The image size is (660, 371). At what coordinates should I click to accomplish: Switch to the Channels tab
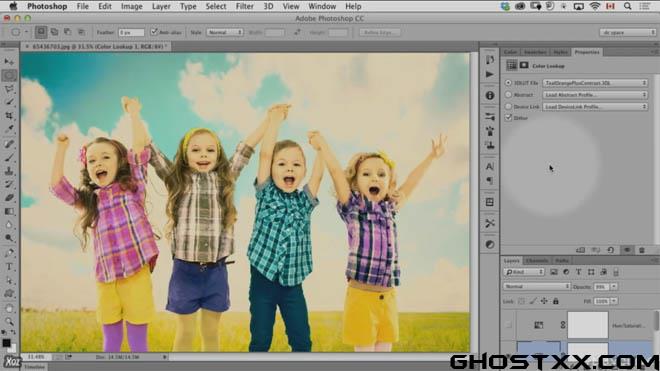[x=537, y=261]
